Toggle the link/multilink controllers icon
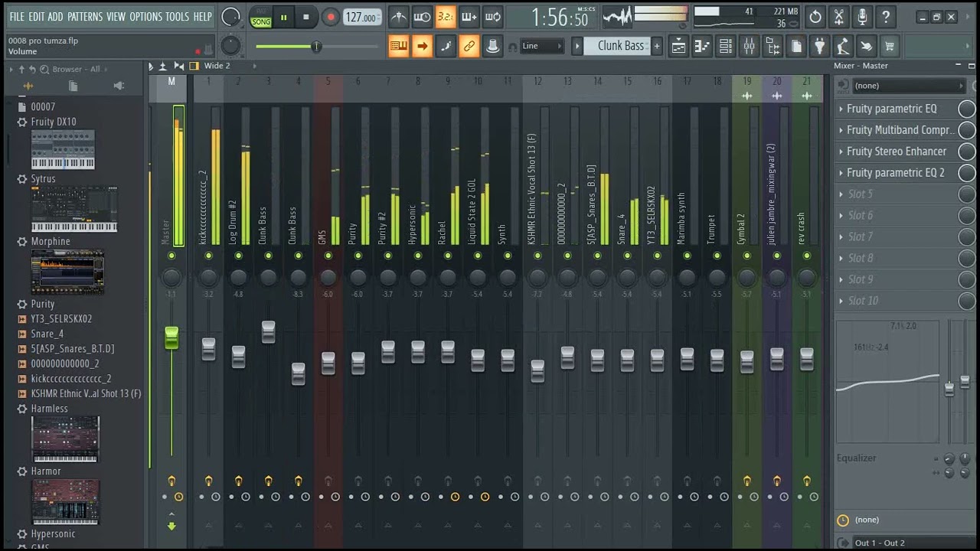Image resolution: width=980 pixels, height=551 pixels. pos(469,46)
